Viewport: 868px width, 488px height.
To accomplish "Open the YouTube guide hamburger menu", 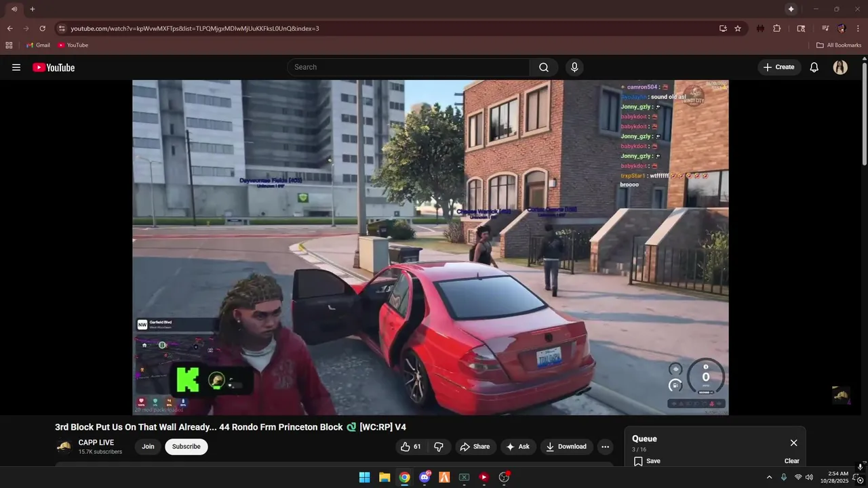I will tap(16, 67).
